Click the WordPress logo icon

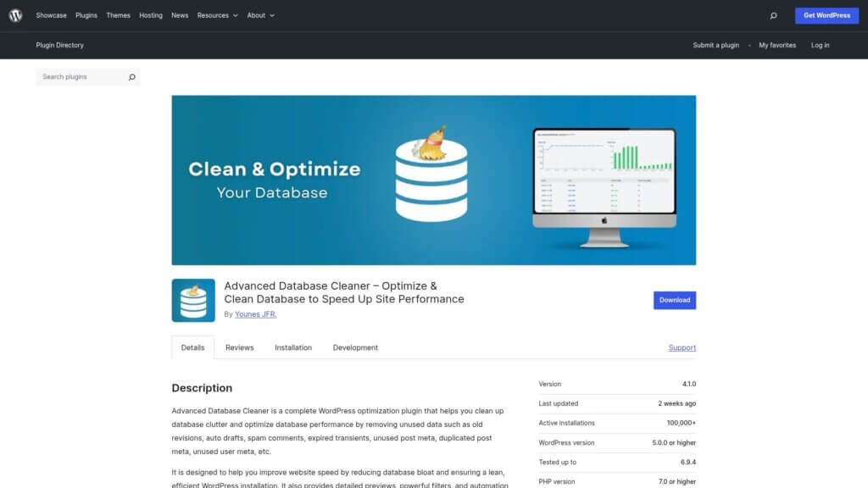click(x=15, y=15)
